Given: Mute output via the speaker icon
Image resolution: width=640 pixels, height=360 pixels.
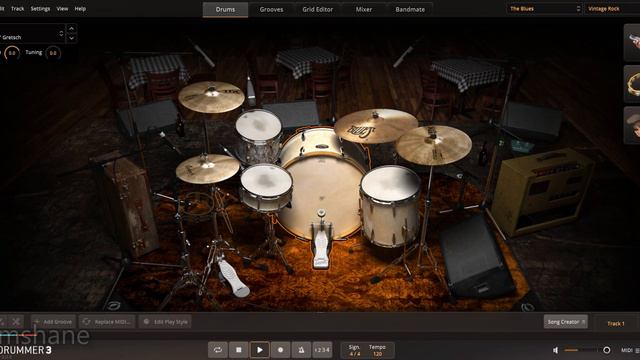Looking at the screenshot, I should tap(556, 350).
